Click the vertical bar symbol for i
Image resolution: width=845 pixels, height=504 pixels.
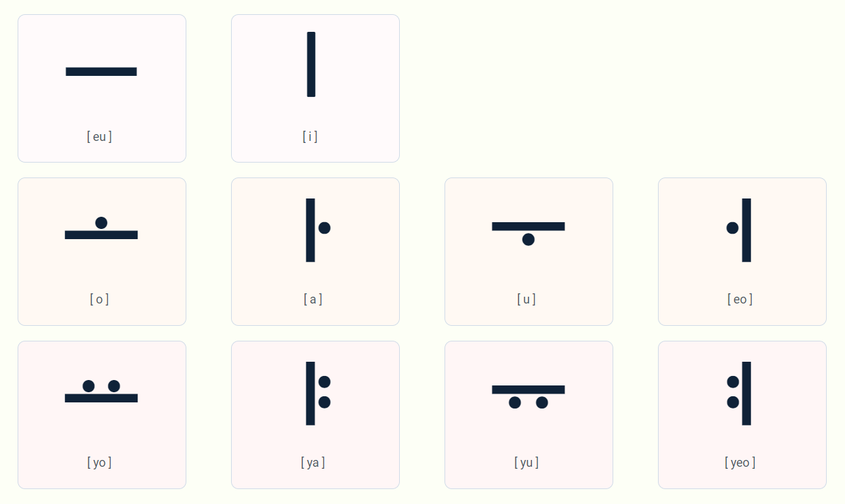tap(311, 64)
